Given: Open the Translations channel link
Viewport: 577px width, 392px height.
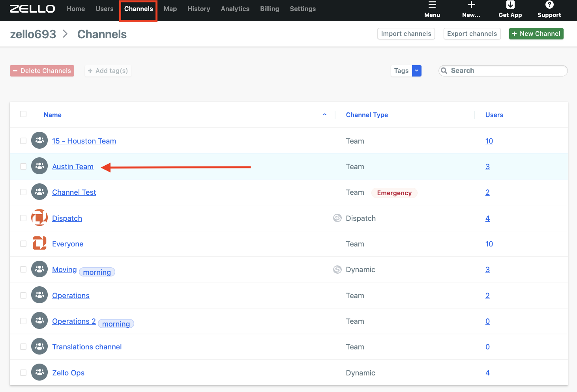Looking at the screenshot, I should [x=87, y=347].
